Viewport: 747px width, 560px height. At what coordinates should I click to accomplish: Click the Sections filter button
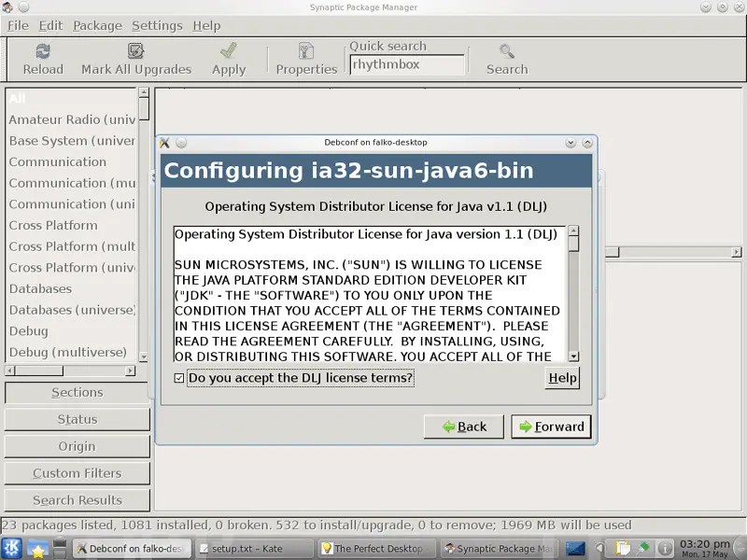click(x=78, y=392)
